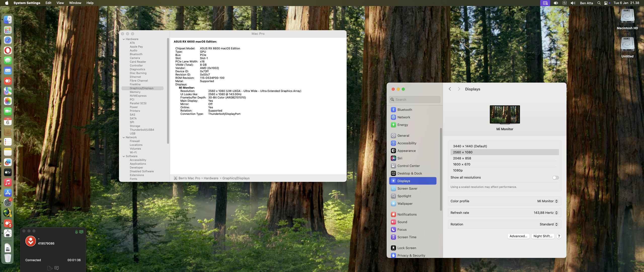Open the Rotation dropdown

coord(549,224)
